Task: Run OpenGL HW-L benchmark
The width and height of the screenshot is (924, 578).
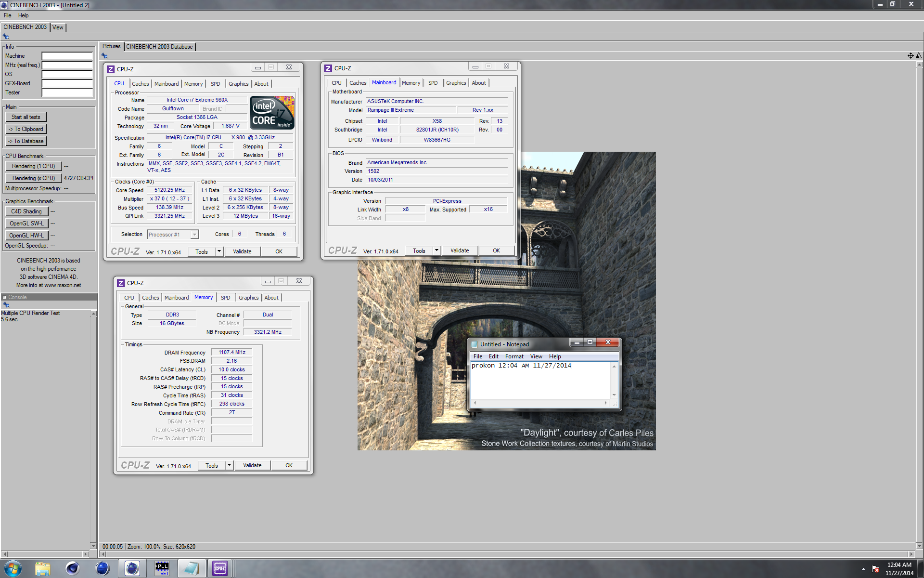Action: [x=26, y=236]
